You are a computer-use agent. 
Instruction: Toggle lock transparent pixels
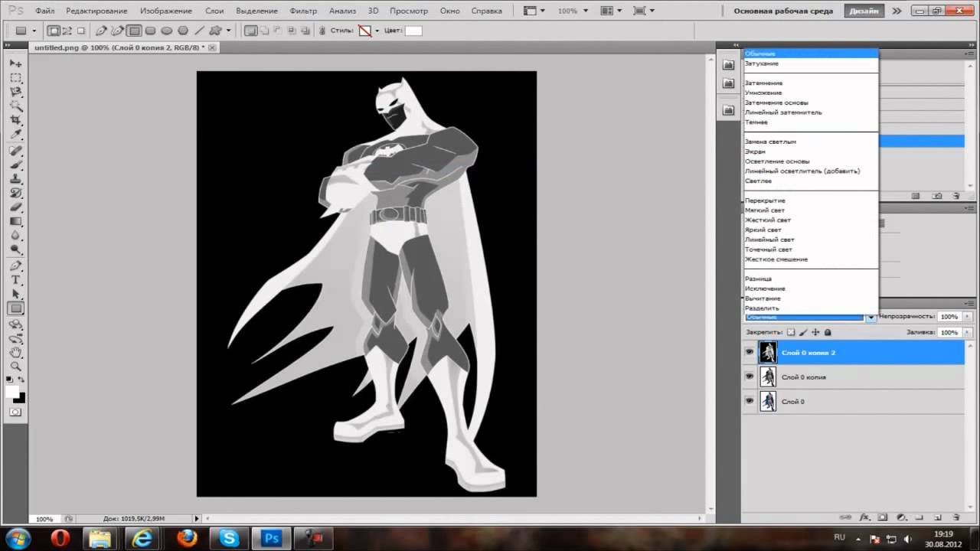point(791,332)
